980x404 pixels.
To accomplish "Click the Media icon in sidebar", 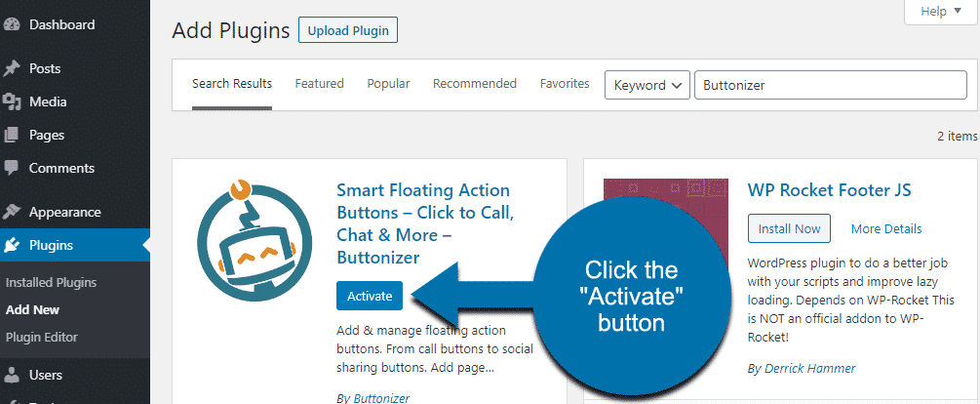I will pyautogui.click(x=12, y=101).
